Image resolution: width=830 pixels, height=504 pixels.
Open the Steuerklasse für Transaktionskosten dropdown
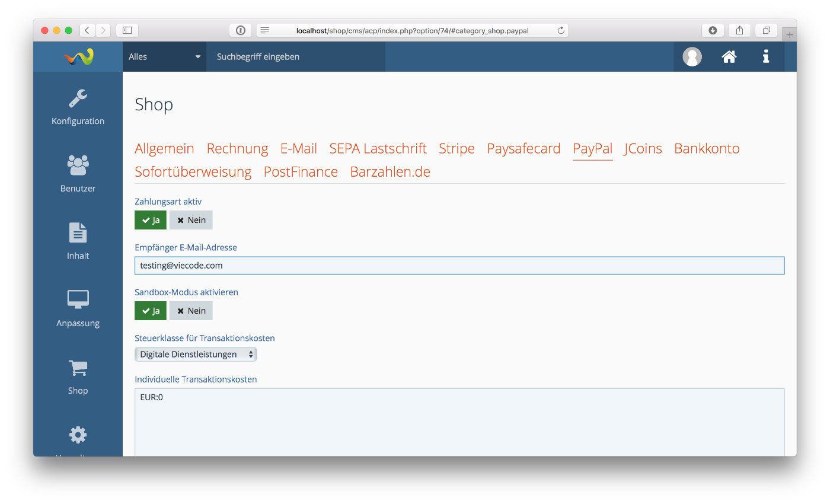(x=196, y=355)
